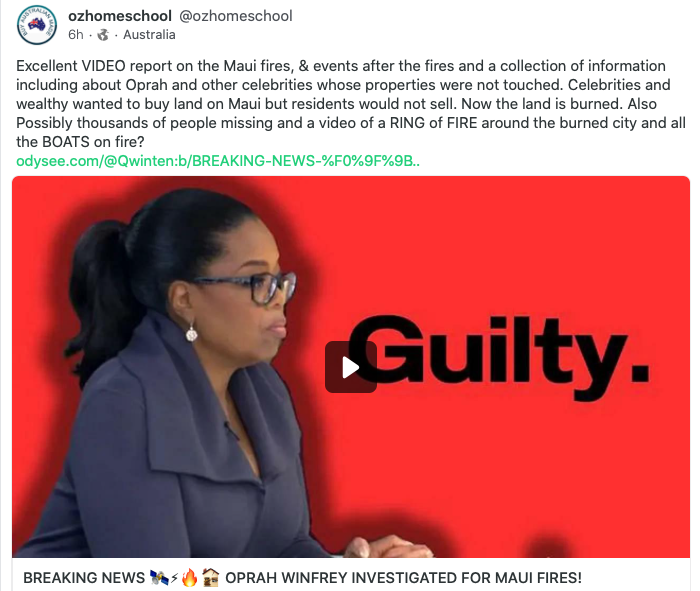
Task: Click the satellite emoji in video title
Action: coord(159,578)
